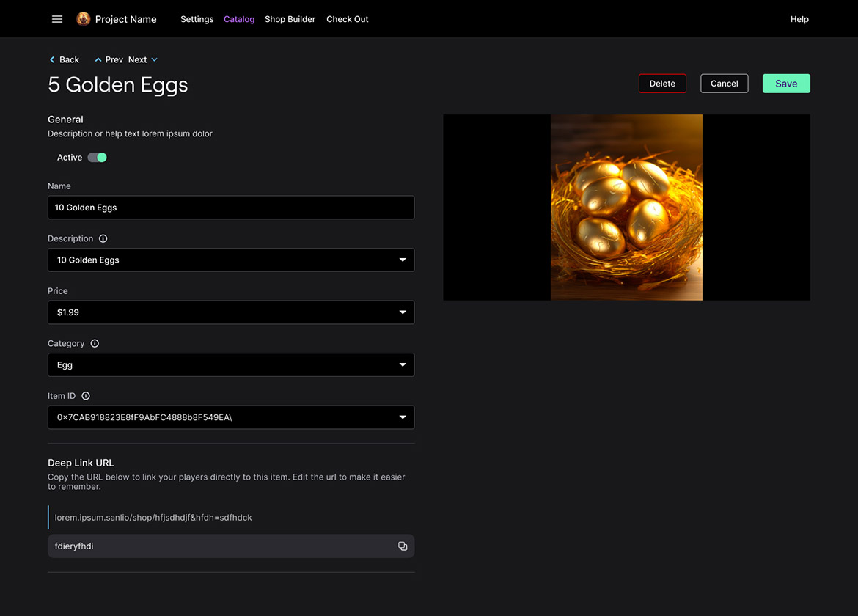
Task: Open the Price dropdown showing $1.99
Action: click(x=403, y=312)
